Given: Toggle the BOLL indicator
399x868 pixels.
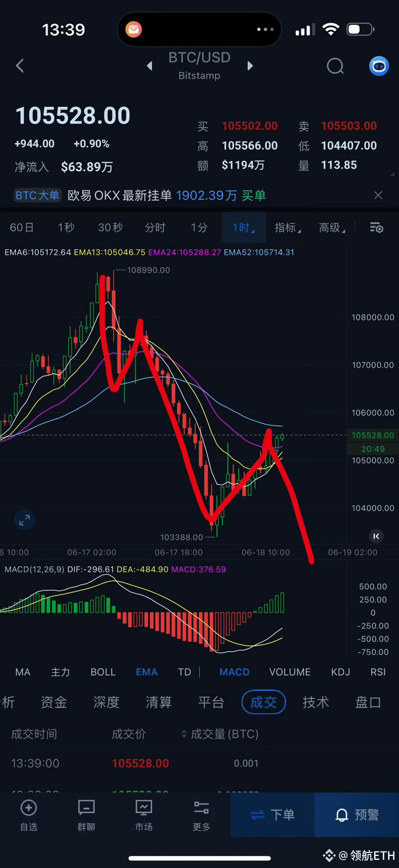Looking at the screenshot, I should 103,672.
